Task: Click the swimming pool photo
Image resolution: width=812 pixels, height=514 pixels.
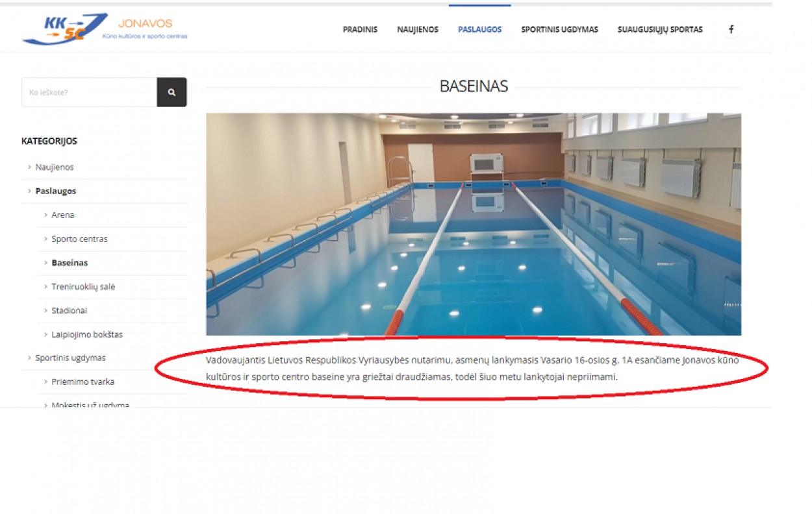Action: tap(473, 224)
